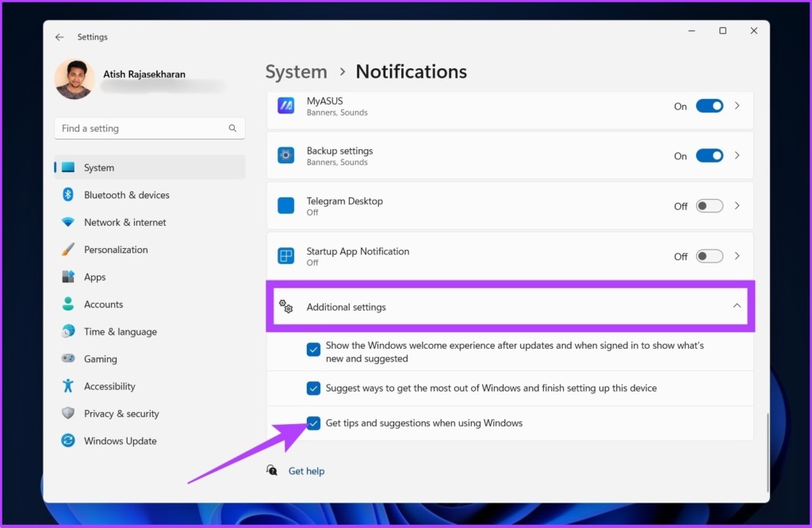Open Windows Update from the sidebar
This screenshot has width=812, height=528.
[120, 441]
